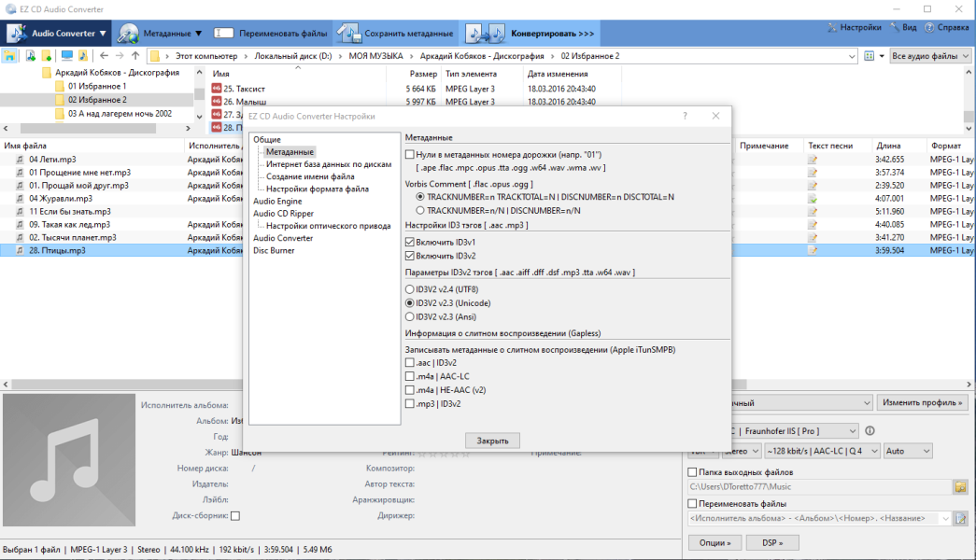Open the Stereo channels dropdown

pyautogui.click(x=742, y=451)
